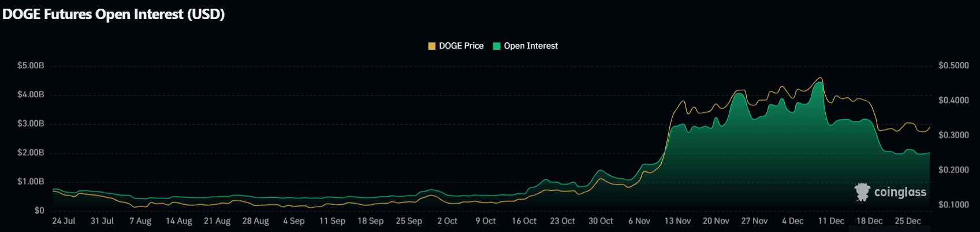980x232 pixels.
Task: Click the coinglass watermark logo icon
Action: coord(862,192)
